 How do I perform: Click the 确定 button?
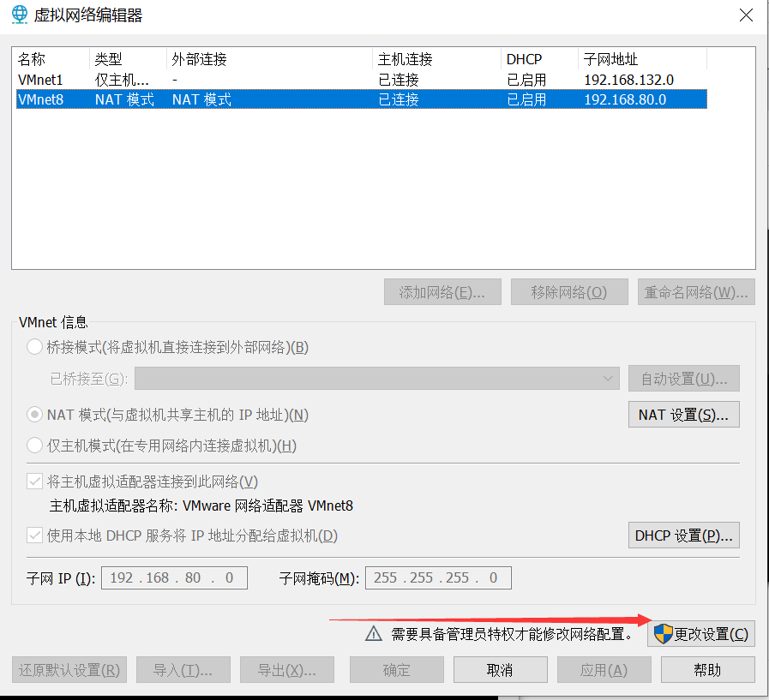pos(396,670)
